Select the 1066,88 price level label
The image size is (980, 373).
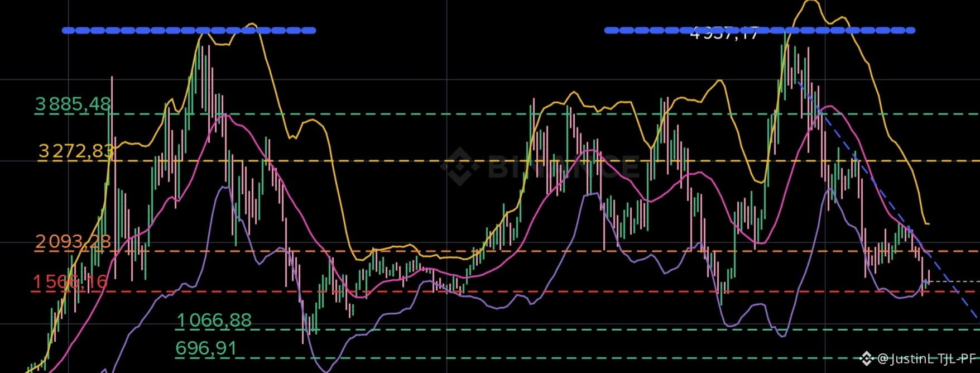click(214, 321)
